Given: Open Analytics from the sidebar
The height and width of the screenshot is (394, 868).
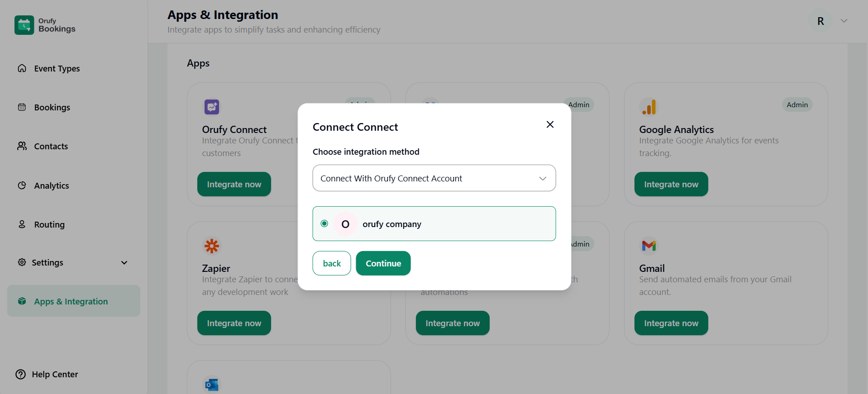Looking at the screenshot, I should pyautogui.click(x=52, y=186).
